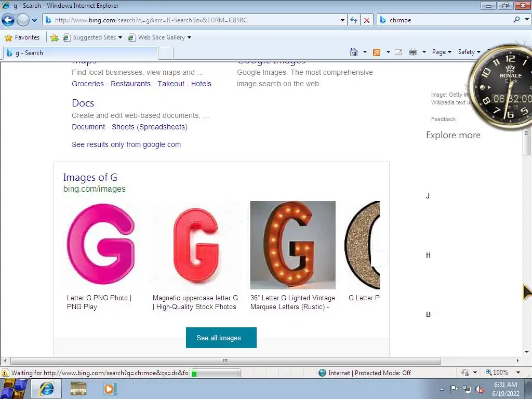Click Internet Protected Mode zone indicator

point(365,373)
